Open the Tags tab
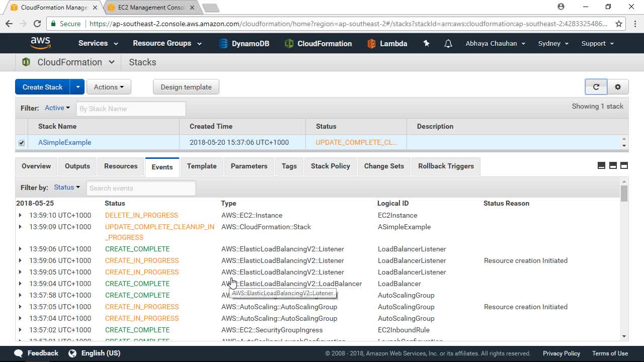Viewport: 644px width, 362px height. (289, 166)
